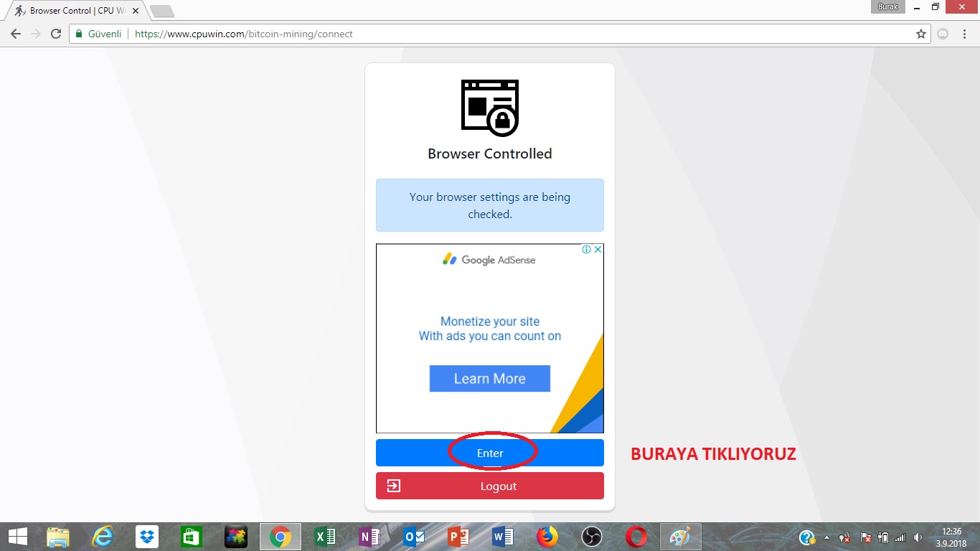
Task: Launch Outlook from the taskbar
Action: click(x=414, y=537)
